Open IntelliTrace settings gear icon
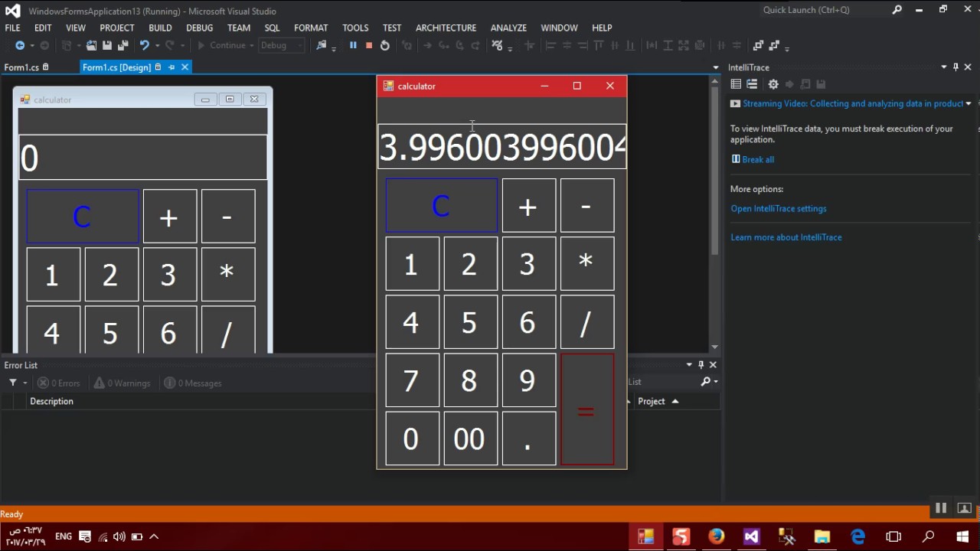 pos(773,84)
